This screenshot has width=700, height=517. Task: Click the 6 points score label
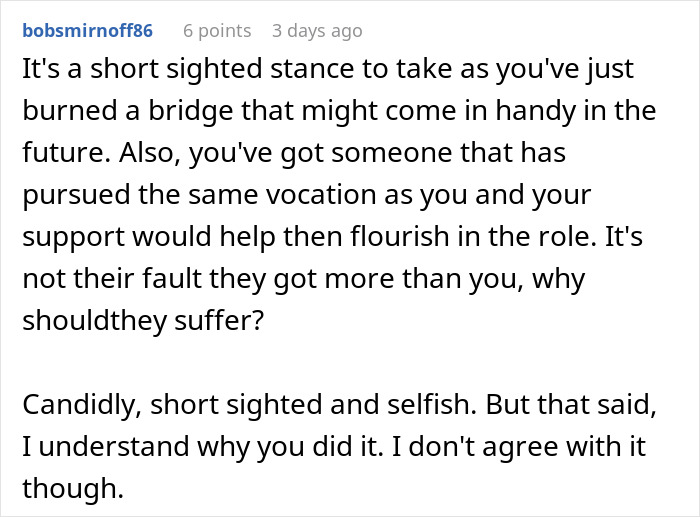point(217,31)
